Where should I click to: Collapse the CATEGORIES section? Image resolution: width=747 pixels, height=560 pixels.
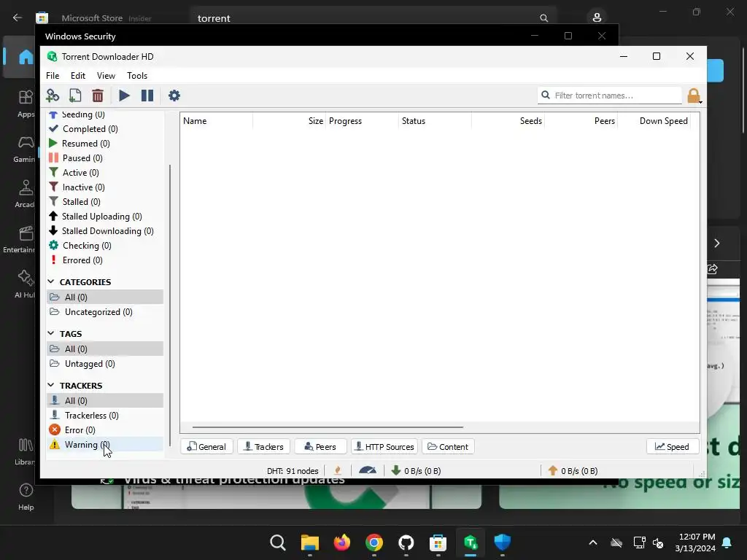[x=51, y=282]
